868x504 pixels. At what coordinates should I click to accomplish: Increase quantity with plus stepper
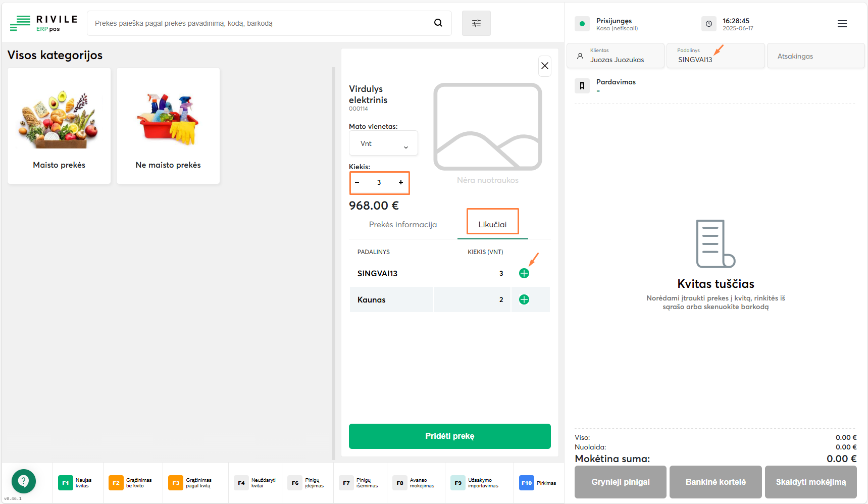[x=401, y=182]
